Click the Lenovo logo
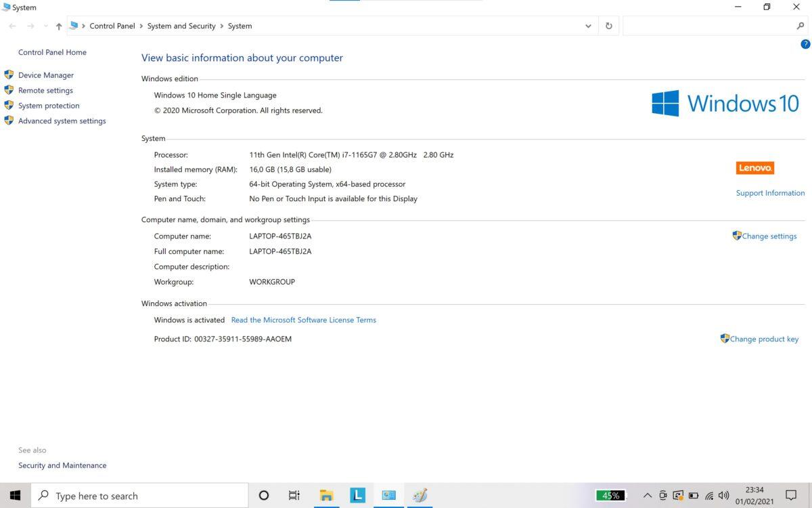This screenshot has height=508, width=812. [755, 168]
